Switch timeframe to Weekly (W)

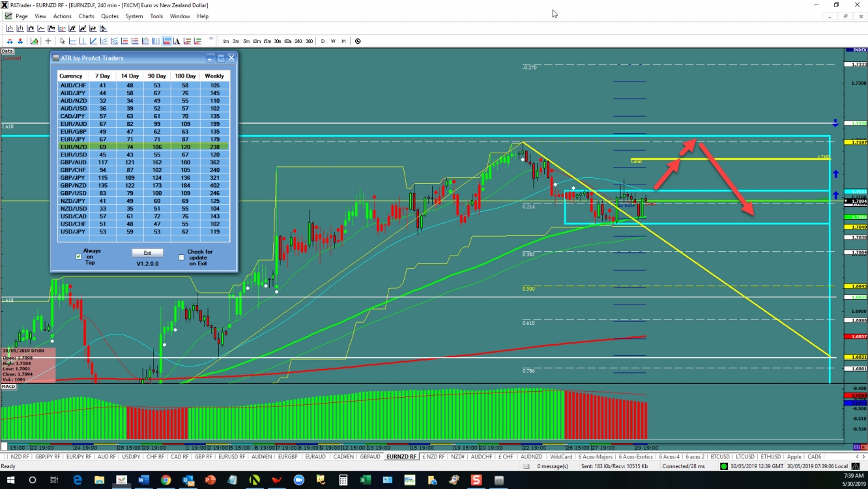pos(333,41)
